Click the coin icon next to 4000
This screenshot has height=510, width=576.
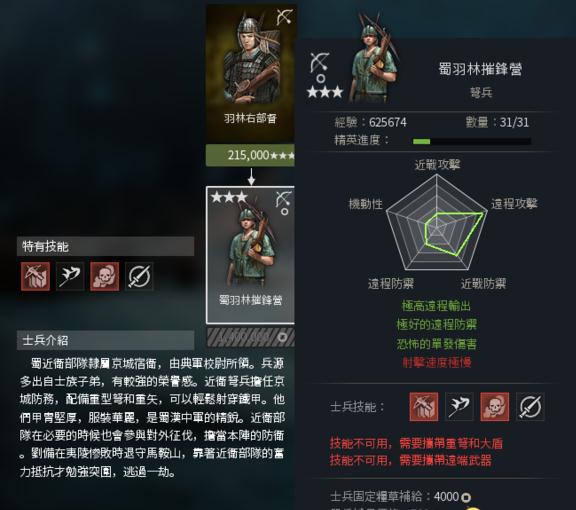(466, 498)
